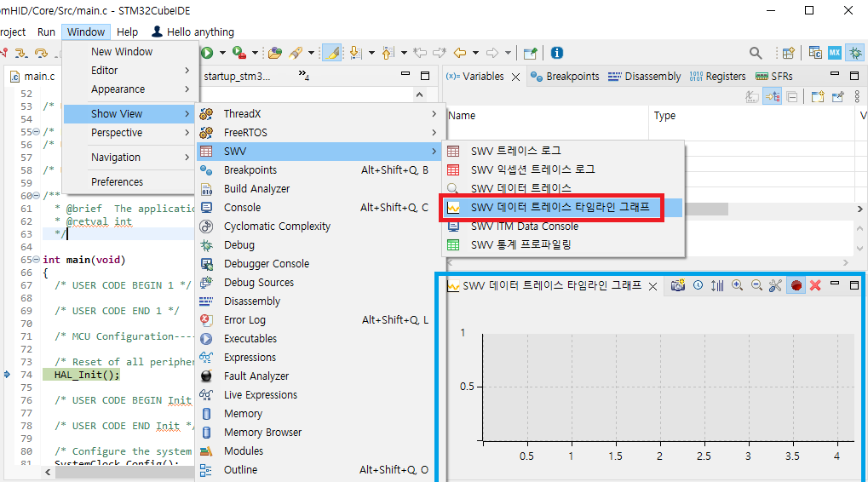Click the search magnifier icon in the toolbar
The height and width of the screenshot is (482, 868).
click(x=755, y=53)
